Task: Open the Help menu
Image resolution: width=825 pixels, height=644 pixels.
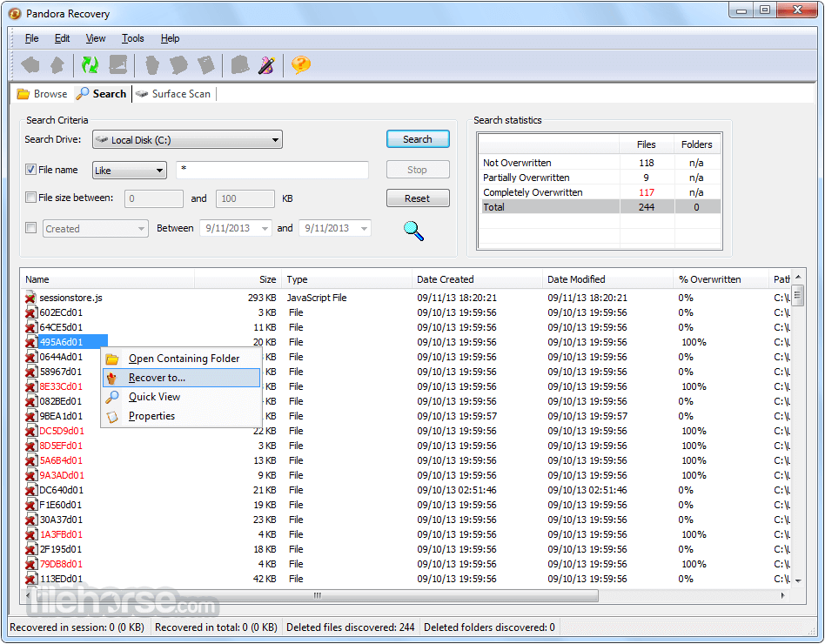Action: [170, 38]
